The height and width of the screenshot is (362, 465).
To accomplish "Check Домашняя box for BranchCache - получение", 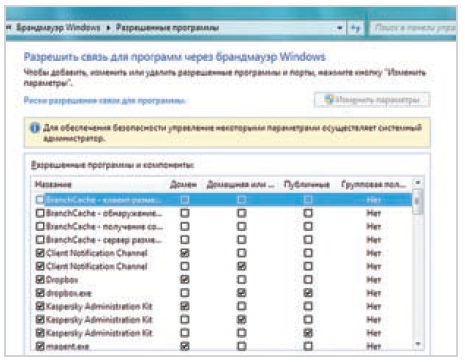I will [x=241, y=226].
